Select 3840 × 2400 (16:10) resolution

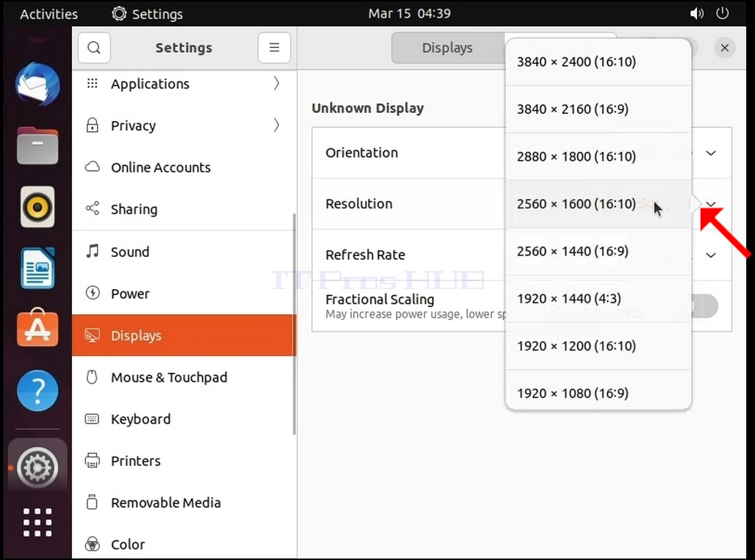[599, 62]
